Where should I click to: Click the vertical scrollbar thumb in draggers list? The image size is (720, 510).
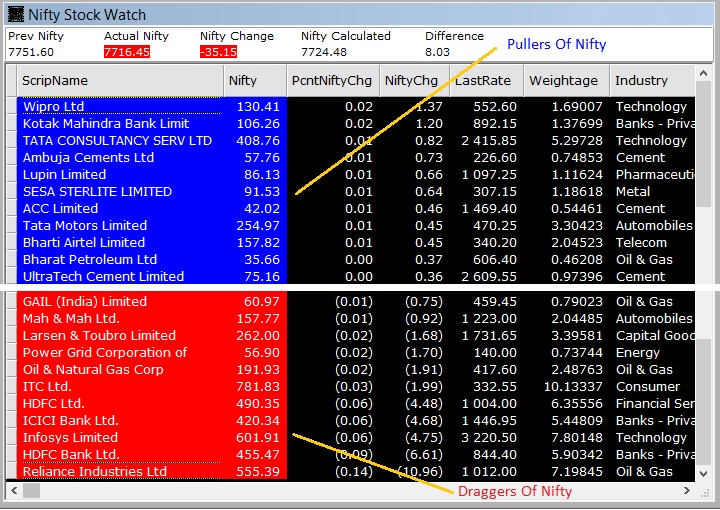(x=704, y=400)
